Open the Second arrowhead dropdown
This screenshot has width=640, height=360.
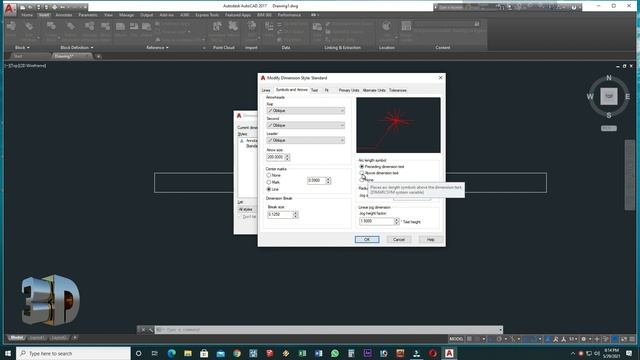[306, 125]
